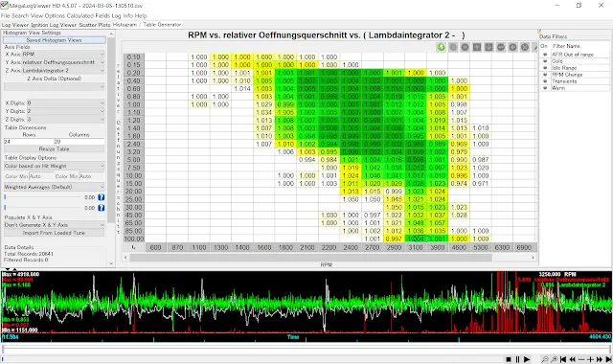
Task: Click the plus circle icon in table toolbar
Action: pyautogui.click(x=513, y=47)
